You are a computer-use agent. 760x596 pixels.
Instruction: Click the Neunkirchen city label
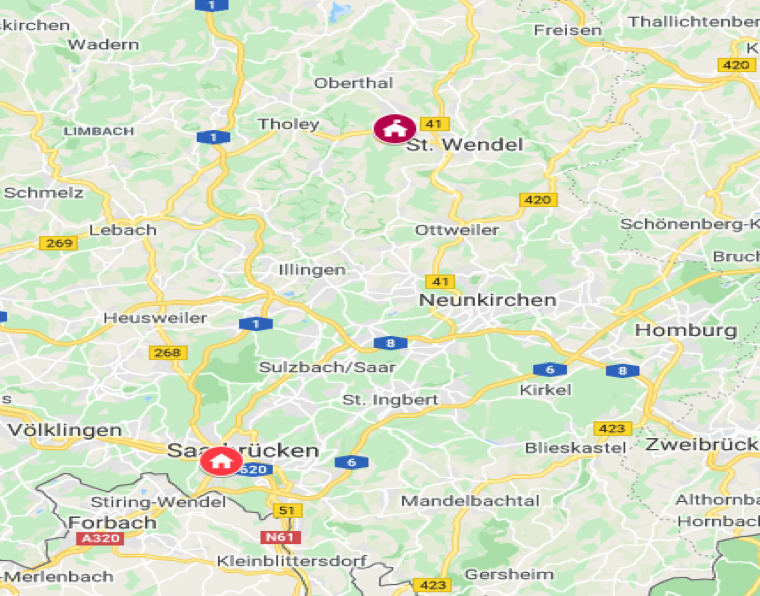488,300
